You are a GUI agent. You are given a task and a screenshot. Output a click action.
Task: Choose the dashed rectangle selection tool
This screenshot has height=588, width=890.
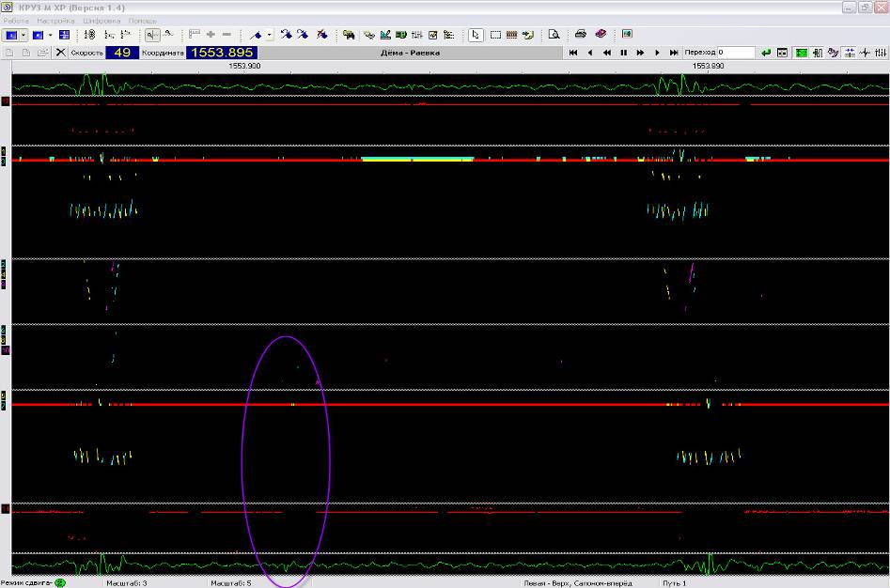pos(495,35)
